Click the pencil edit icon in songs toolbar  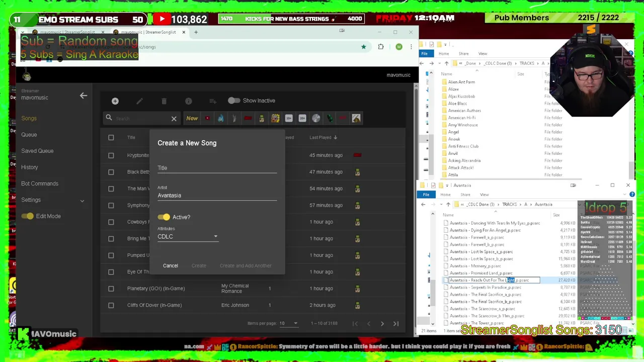[x=139, y=101]
